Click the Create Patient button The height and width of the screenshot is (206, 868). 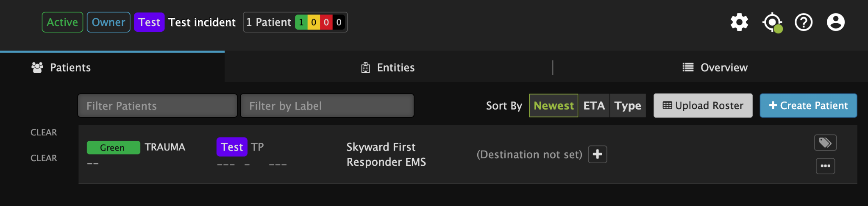click(x=808, y=106)
